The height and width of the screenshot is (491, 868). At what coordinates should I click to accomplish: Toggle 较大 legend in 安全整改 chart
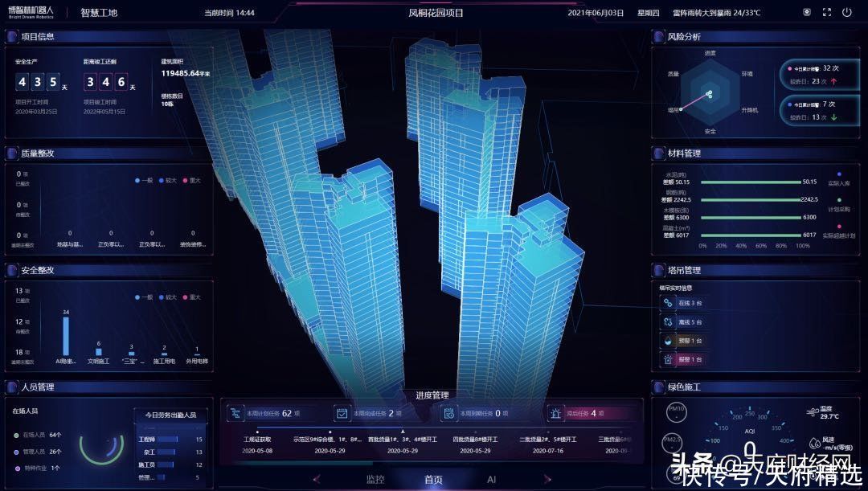[x=168, y=297]
